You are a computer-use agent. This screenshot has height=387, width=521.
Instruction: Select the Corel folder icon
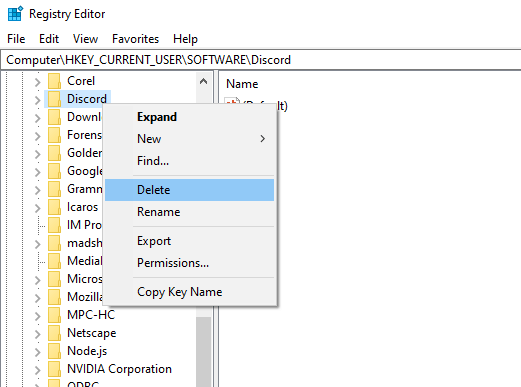coord(54,81)
